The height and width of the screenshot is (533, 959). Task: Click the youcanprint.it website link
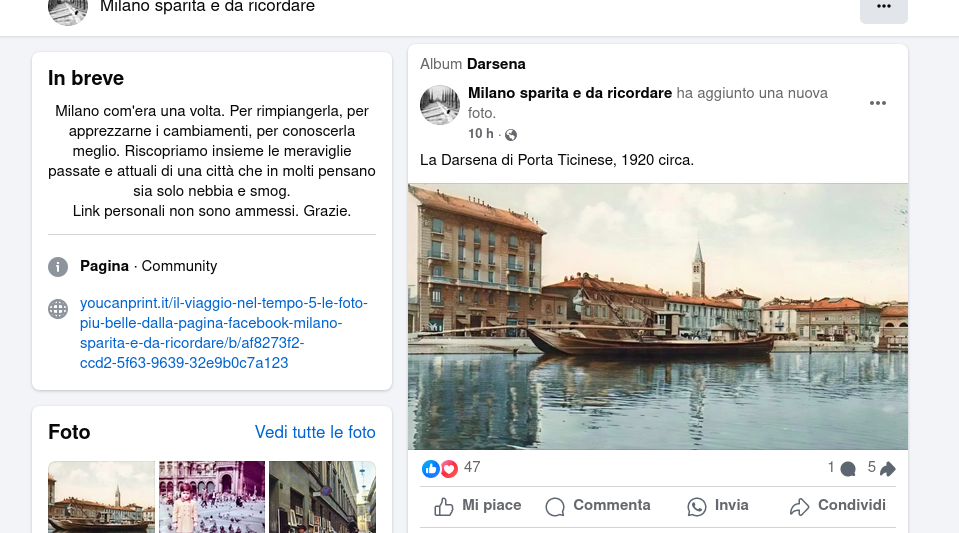tap(212, 333)
